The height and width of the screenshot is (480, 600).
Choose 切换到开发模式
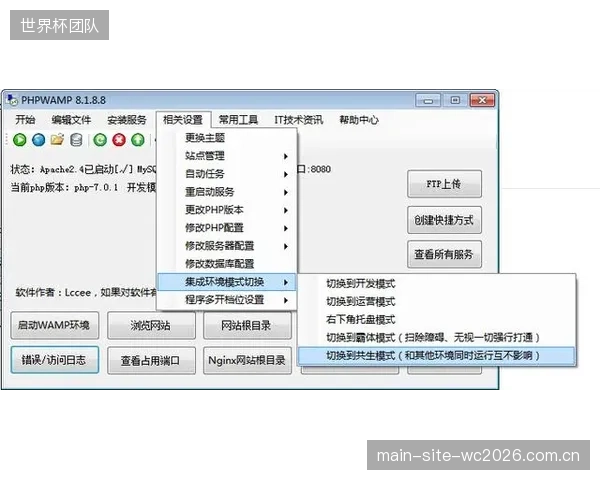(437, 284)
